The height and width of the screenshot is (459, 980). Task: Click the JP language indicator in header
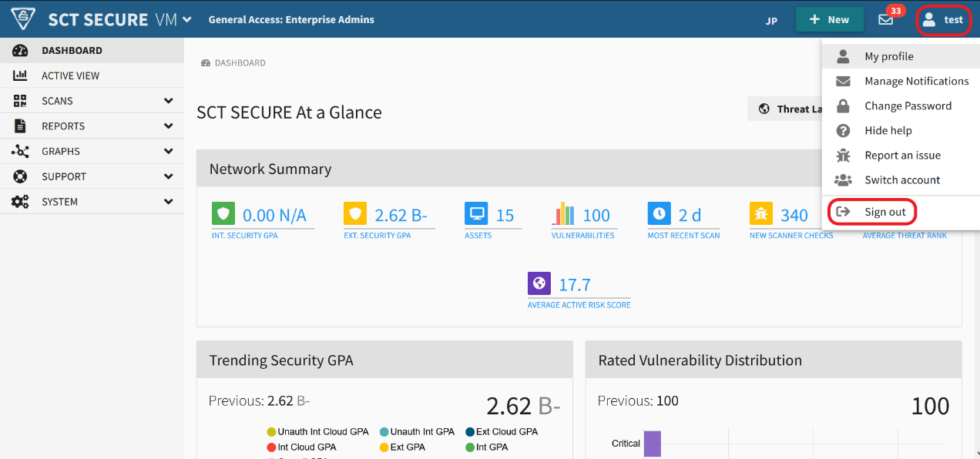coord(771,21)
